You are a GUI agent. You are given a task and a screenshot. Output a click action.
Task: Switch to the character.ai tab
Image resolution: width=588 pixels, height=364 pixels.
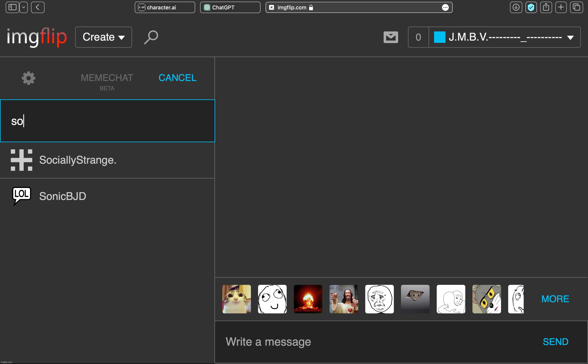point(165,7)
